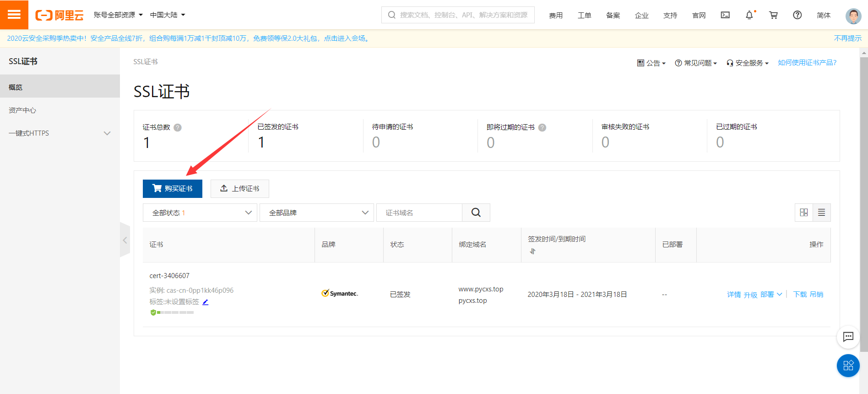Focus the 证书域名 search field

(x=419, y=213)
